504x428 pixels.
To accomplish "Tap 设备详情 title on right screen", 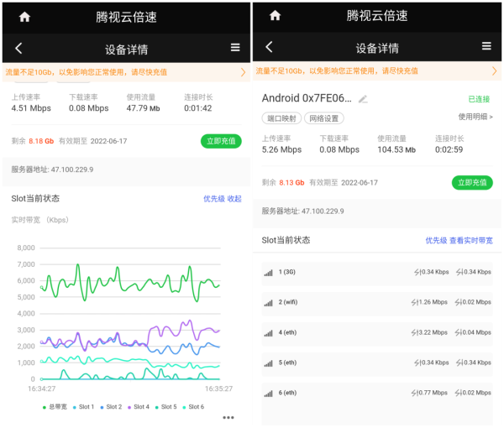I will tap(377, 49).
